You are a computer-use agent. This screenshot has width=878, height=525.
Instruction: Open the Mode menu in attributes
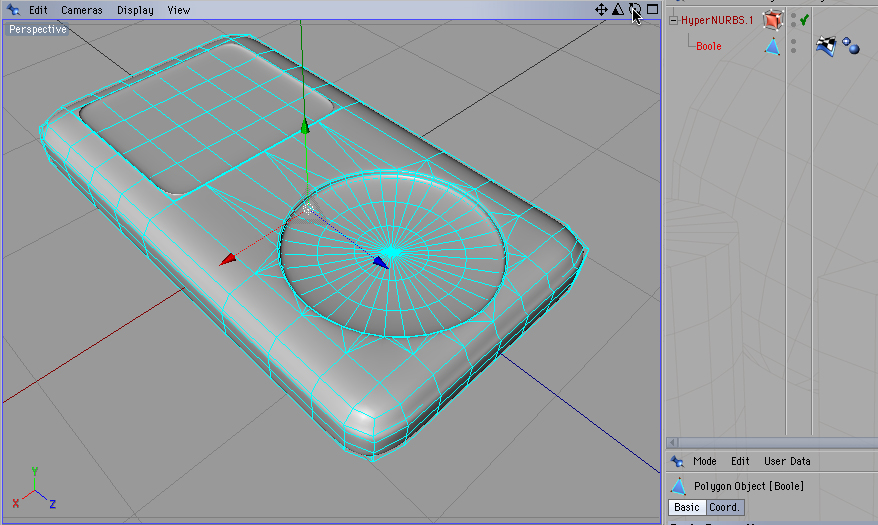pyautogui.click(x=704, y=461)
